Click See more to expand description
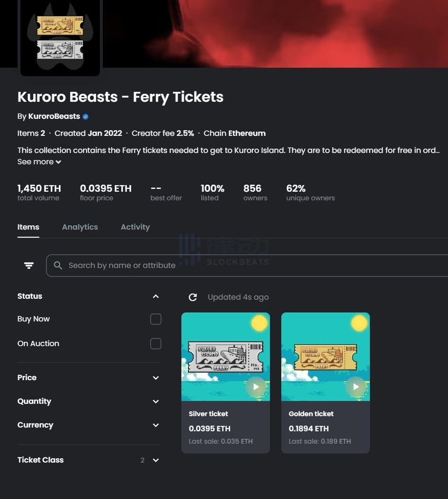 coord(39,161)
